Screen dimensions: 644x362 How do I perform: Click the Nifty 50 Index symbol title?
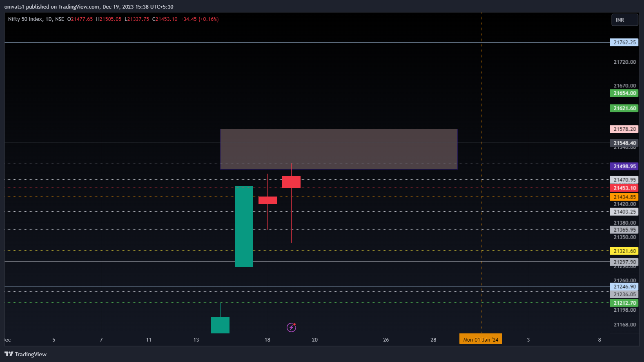click(25, 19)
